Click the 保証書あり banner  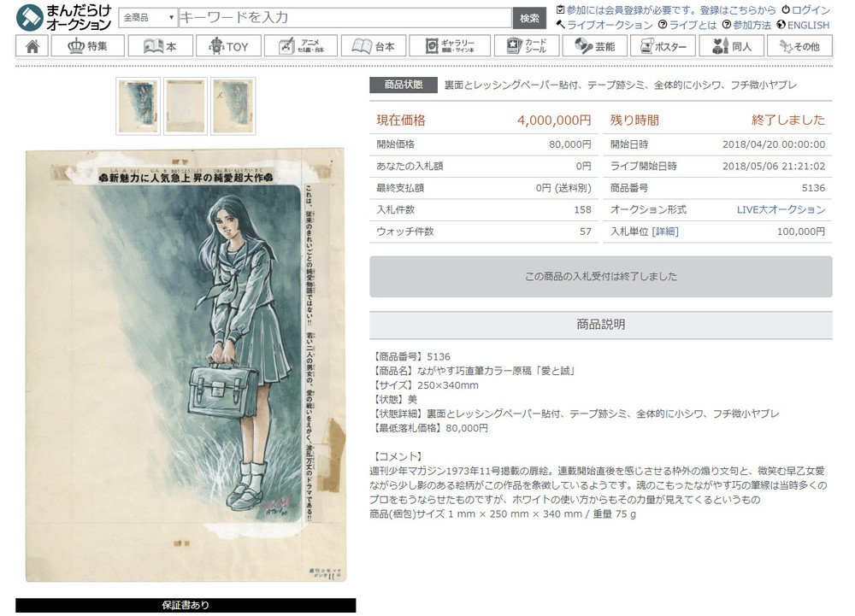pyautogui.click(x=186, y=605)
